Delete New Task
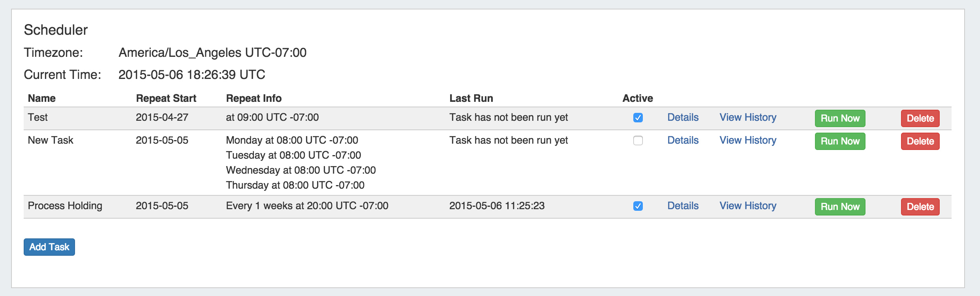Image resolution: width=980 pixels, height=296 pixels. point(920,141)
